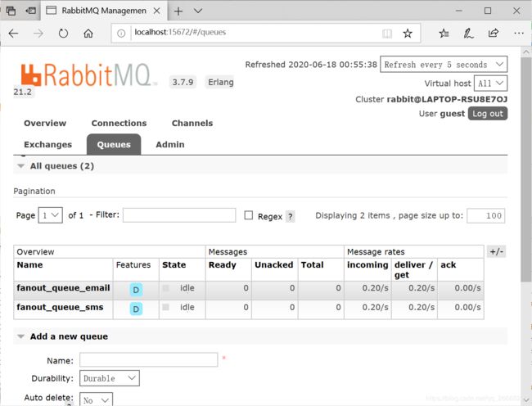Click the 3.7.9 version label
The width and height of the screenshot is (532, 406).
tap(183, 82)
